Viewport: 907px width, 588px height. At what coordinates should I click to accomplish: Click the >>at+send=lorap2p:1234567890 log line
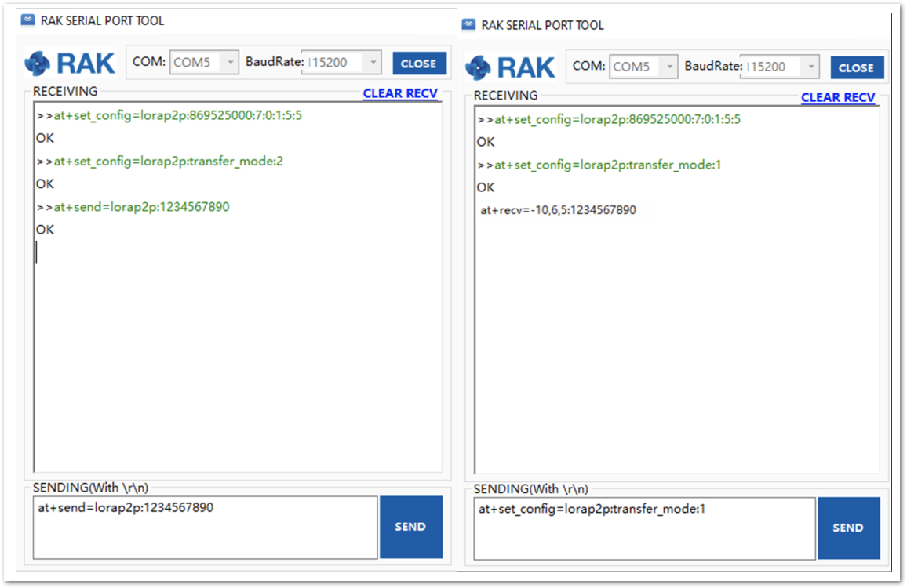[133, 207]
